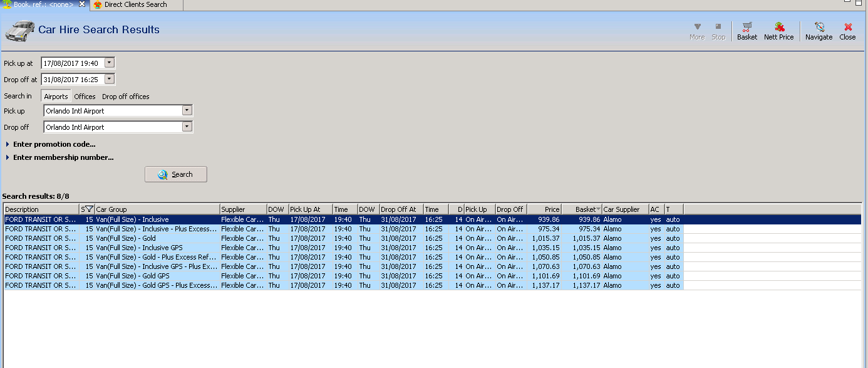Sort by Supplier column header

pos(243,209)
